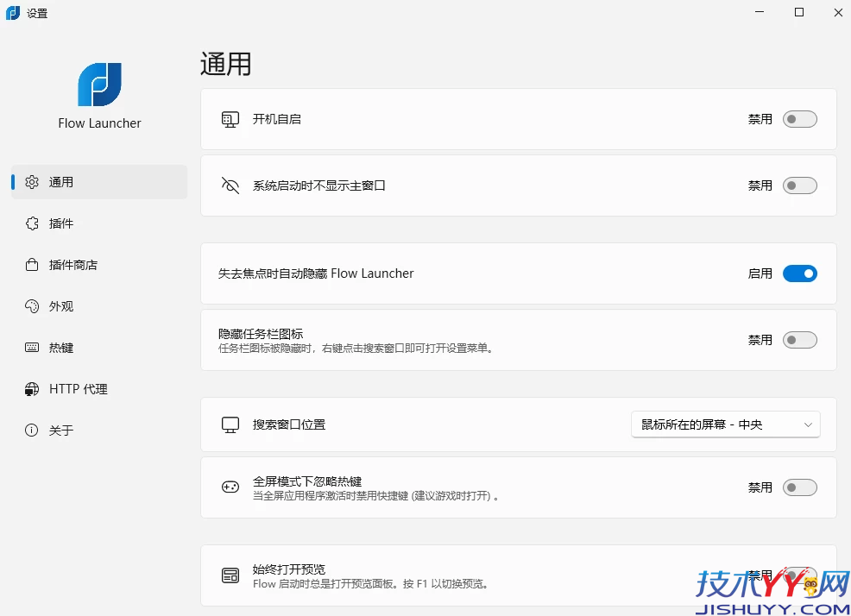Select the 外观 (Appearance) section
The width and height of the screenshot is (851, 616).
tap(60, 306)
